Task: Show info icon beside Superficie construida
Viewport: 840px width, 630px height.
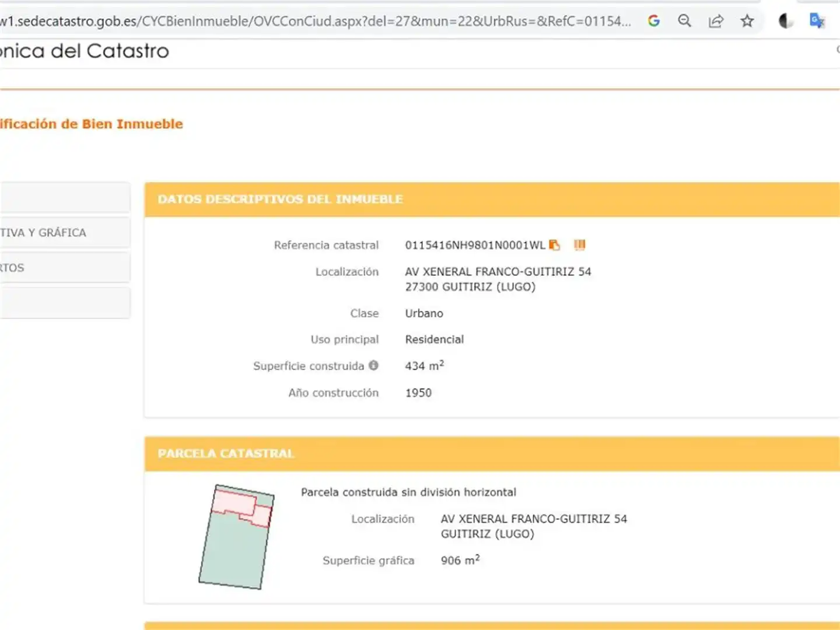Action: (x=373, y=365)
